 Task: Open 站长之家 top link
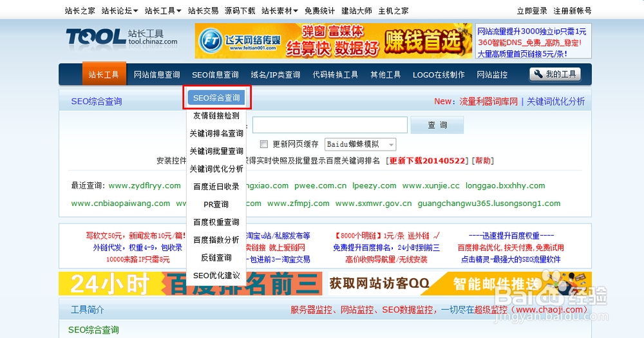coord(80,11)
